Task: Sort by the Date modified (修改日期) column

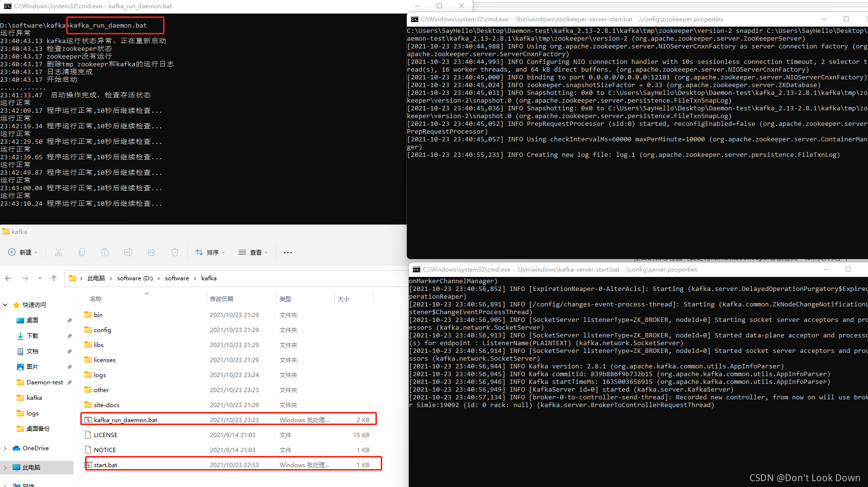Action: tap(222, 299)
